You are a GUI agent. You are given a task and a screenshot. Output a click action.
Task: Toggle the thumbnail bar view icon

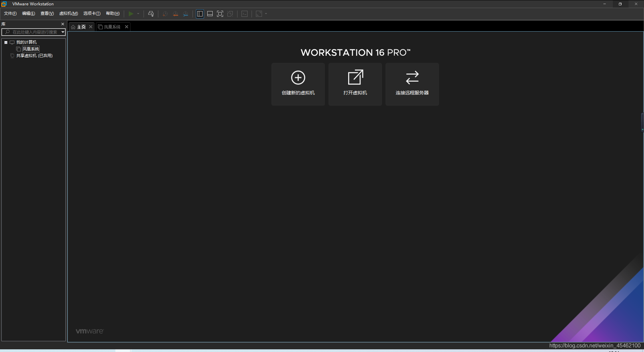pos(210,14)
